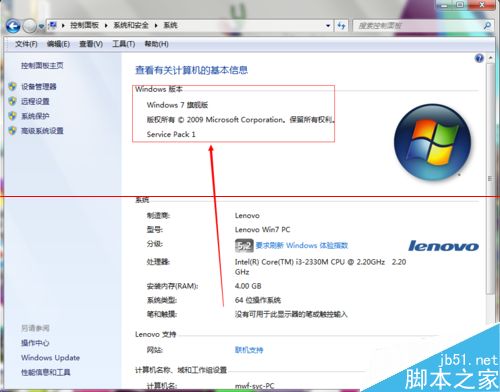The image size is (500, 392).
Task: Click the Intel Core i3-2330M processor value
Action: [320, 267]
